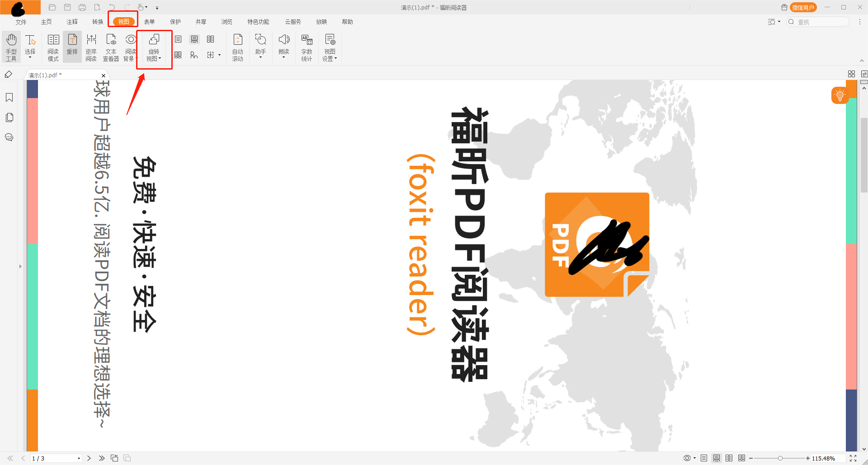Click the 重排 (Reflow) icon
This screenshot has height=465, width=868.
click(72, 45)
